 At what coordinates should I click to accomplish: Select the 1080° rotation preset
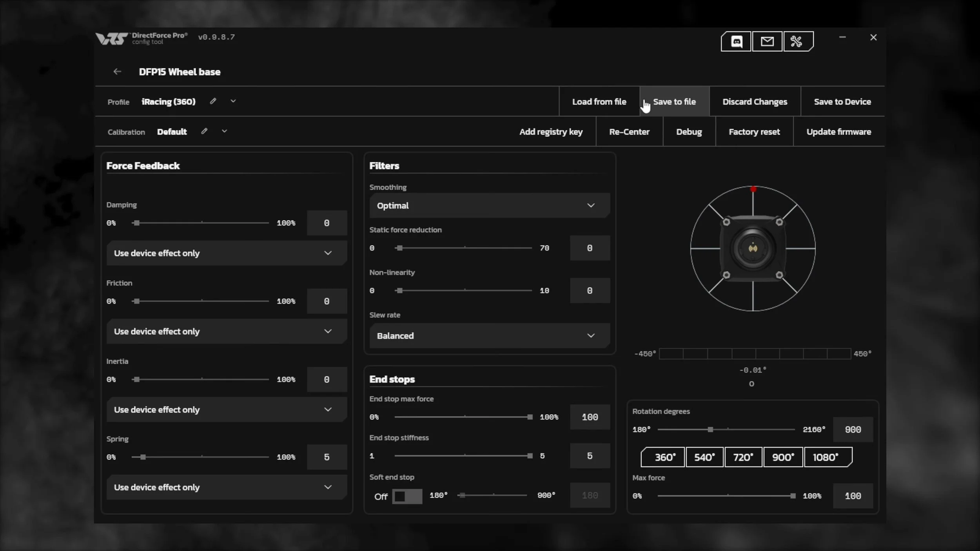pos(828,457)
